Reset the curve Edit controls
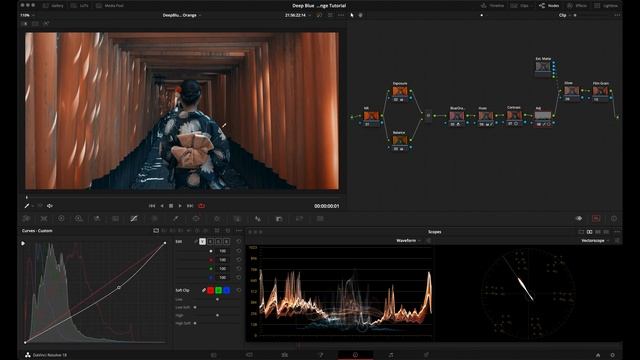This screenshot has width=640, height=360. pos(239,242)
